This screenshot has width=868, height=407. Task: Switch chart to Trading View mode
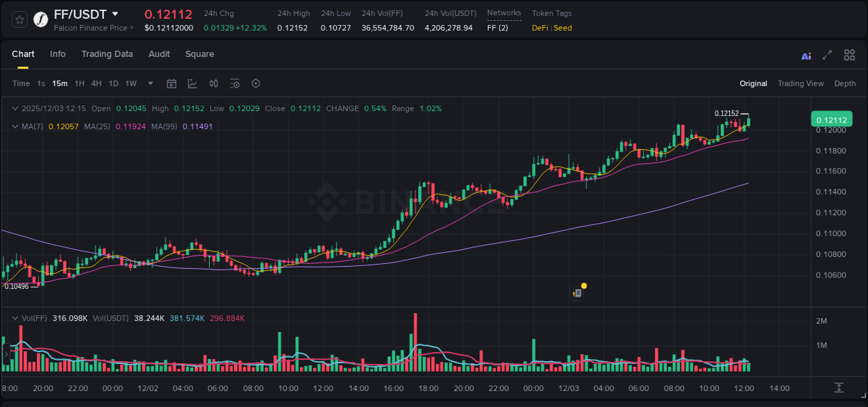pos(801,83)
